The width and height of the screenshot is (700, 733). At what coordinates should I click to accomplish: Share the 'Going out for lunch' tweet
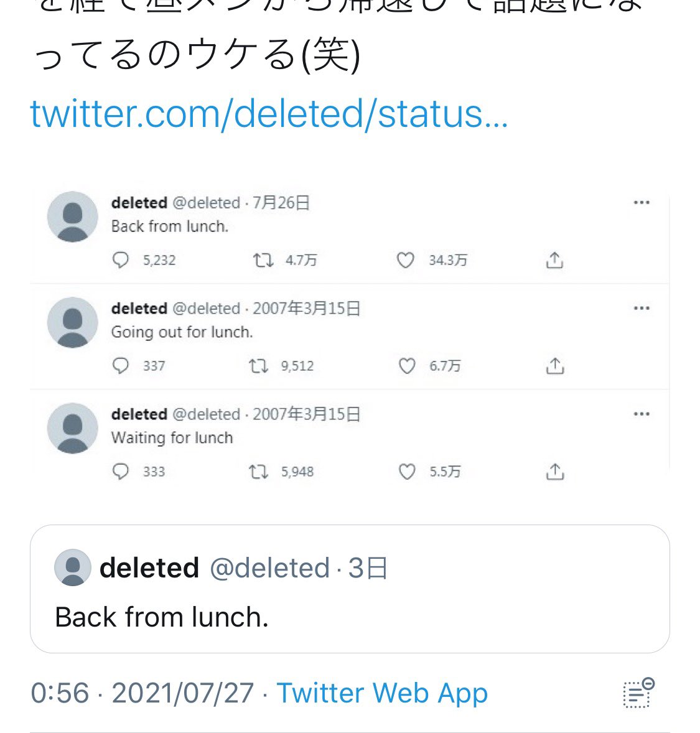coord(554,366)
